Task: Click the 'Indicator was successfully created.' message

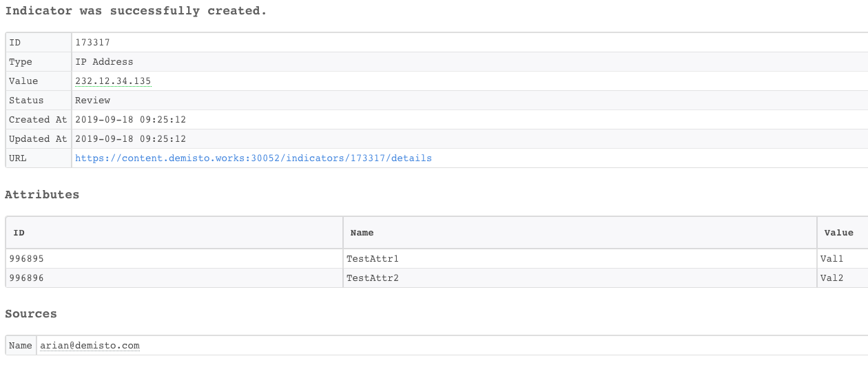Action: [136, 11]
